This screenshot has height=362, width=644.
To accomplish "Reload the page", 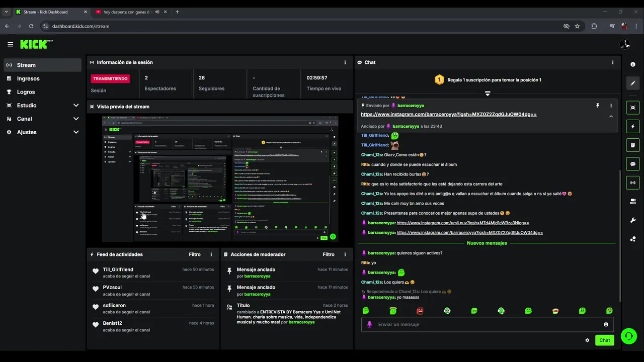I will [x=31, y=26].
